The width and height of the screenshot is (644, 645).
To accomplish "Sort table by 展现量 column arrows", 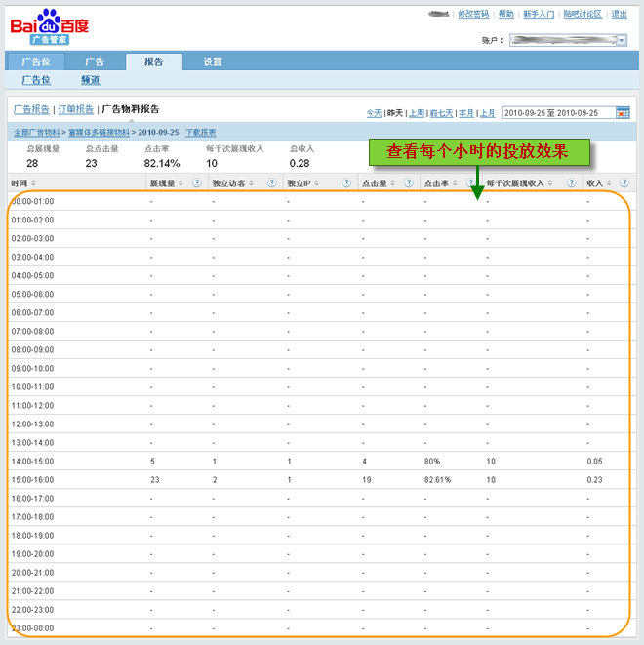I will click(x=181, y=183).
